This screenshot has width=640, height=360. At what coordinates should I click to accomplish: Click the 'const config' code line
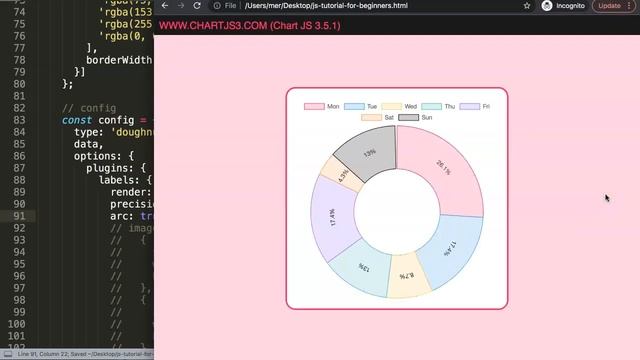tap(107, 120)
